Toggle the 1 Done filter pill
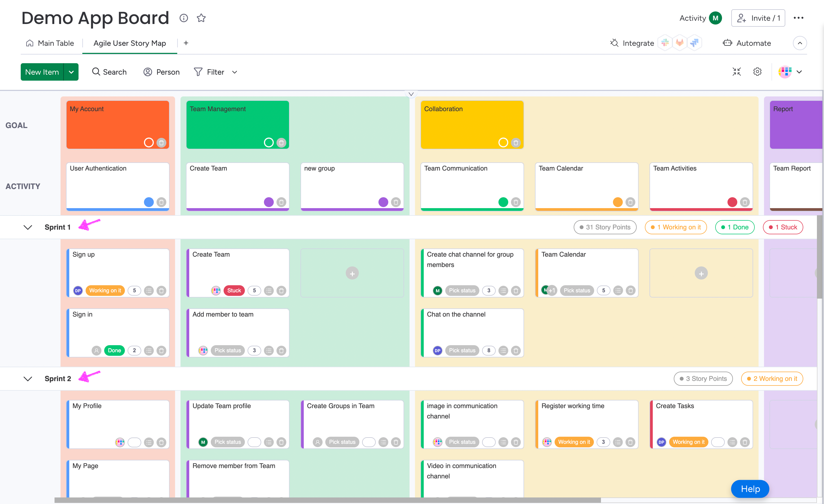Image resolution: width=824 pixels, height=504 pixels. pyautogui.click(x=735, y=227)
